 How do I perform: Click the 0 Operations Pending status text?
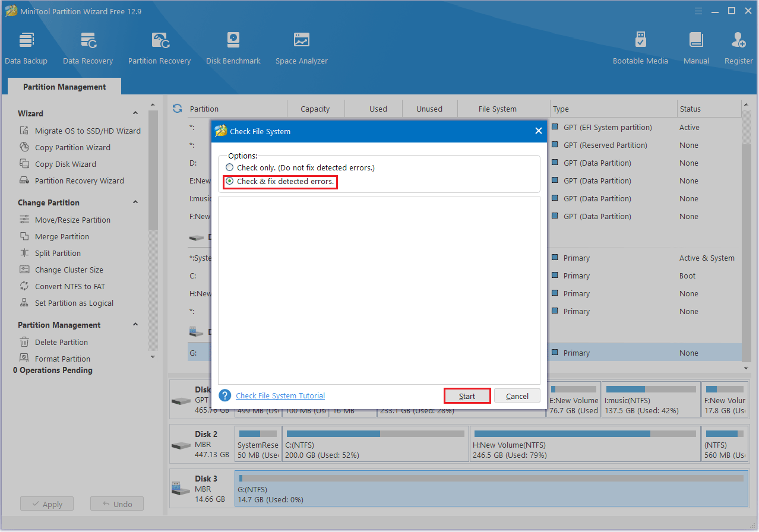pos(53,370)
